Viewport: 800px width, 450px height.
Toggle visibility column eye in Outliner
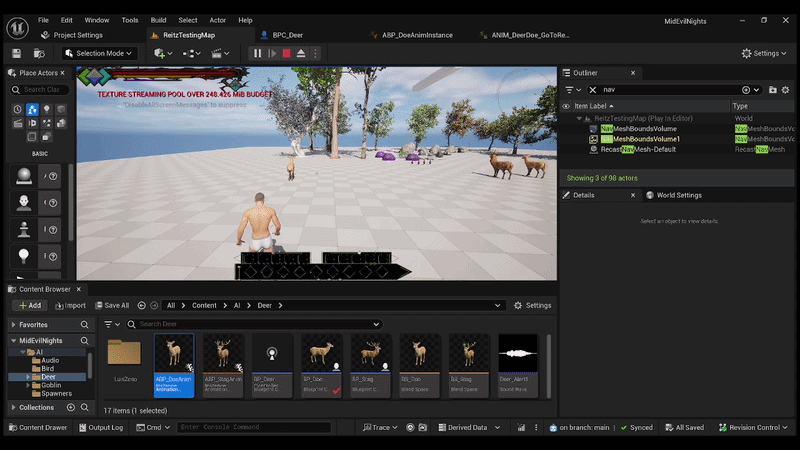tap(566, 106)
